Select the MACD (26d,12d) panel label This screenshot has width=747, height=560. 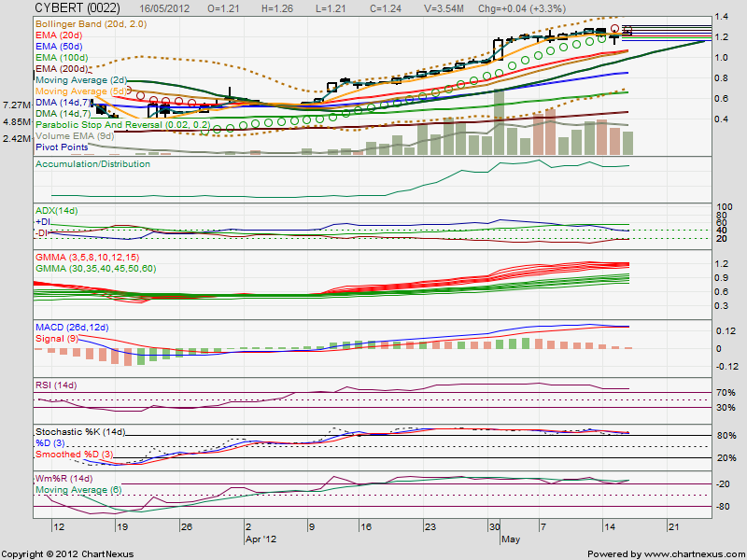click(x=72, y=325)
